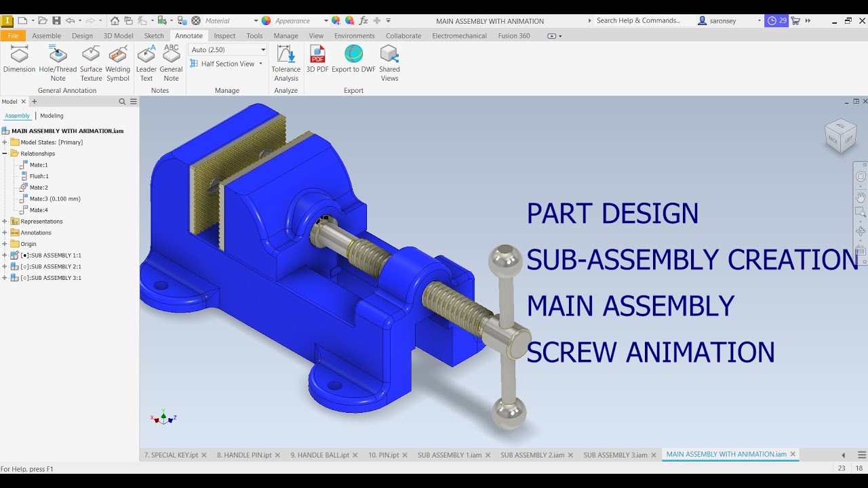Undo the last action
This screenshot has height=488, width=868.
coord(70,21)
